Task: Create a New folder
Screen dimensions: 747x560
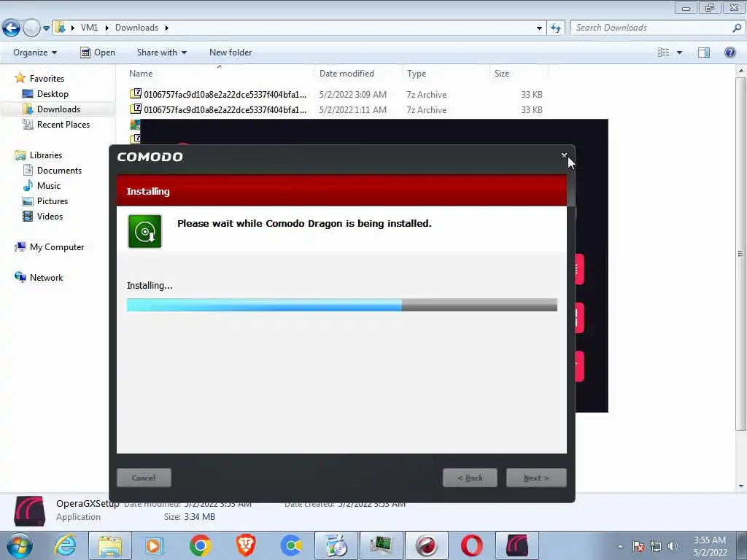Action: pyautogui.click(x=231, y=52)
